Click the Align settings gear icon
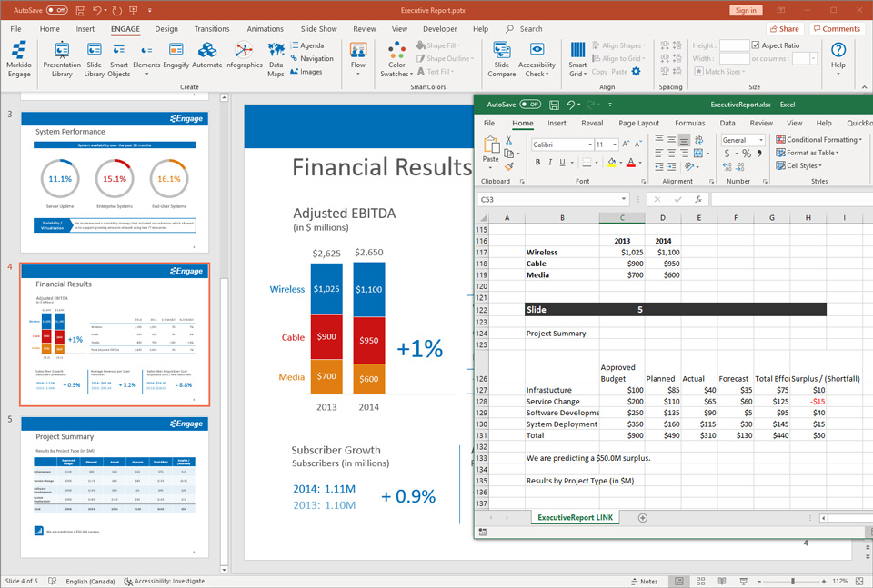 tap(637, 71)
